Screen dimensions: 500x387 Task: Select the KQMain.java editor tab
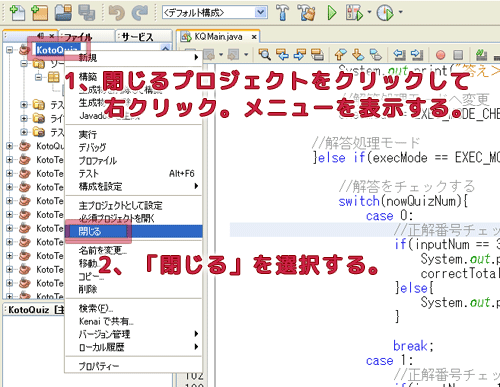tap(218, 36)
